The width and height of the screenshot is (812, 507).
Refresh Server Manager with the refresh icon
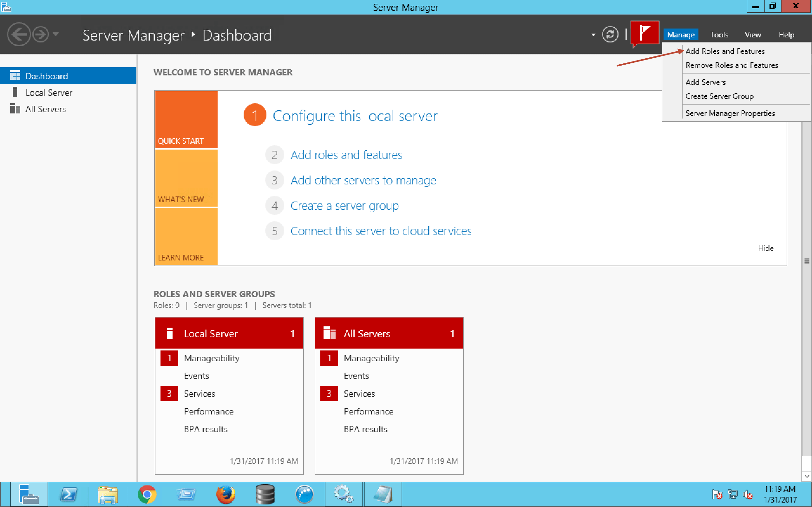[610, 34]
